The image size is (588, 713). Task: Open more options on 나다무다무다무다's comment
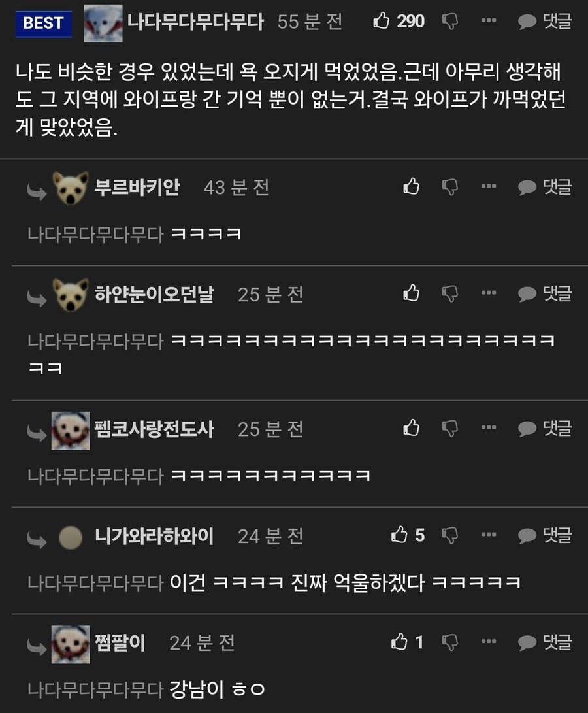tap(489, 20)
